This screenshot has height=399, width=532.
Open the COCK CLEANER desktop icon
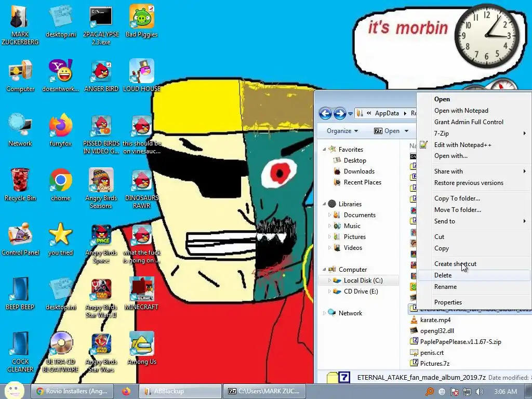[20, 353]
